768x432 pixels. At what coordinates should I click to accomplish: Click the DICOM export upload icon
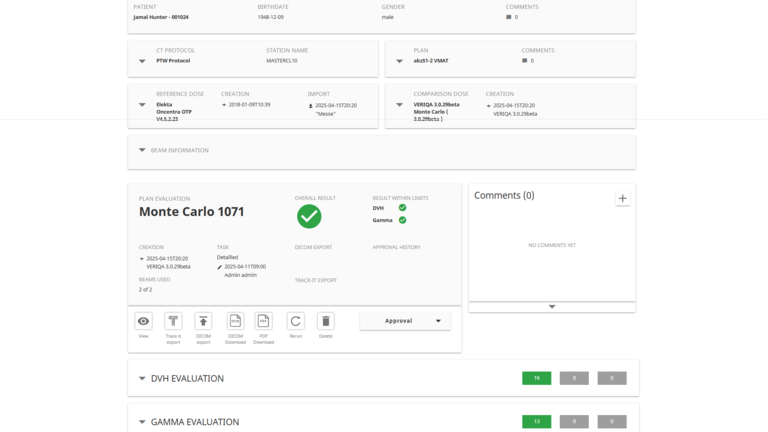coord(203,321)
